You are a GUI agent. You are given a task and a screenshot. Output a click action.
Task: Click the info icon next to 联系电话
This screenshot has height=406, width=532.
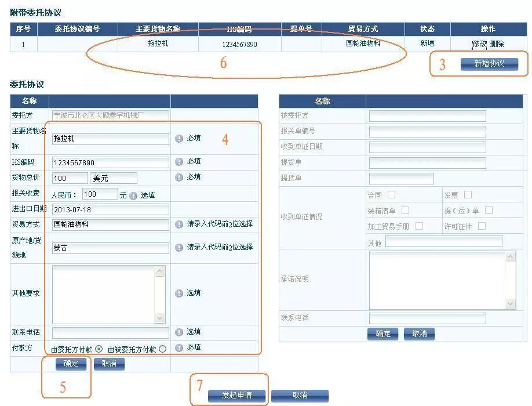[179, 331]
